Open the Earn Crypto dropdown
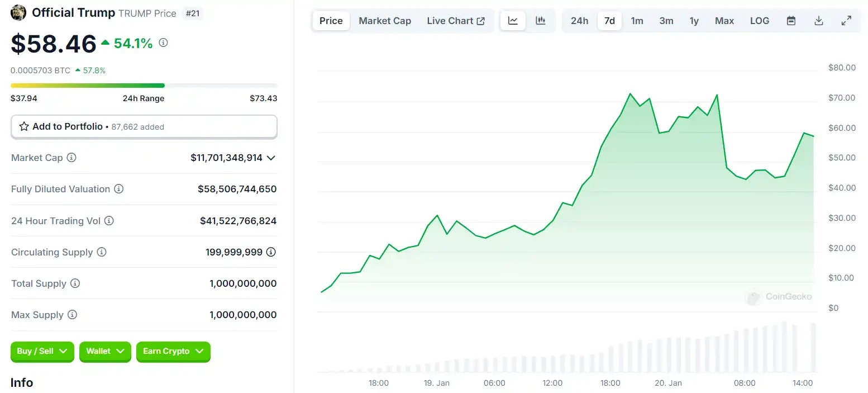The width and height of the screenshot is (868, 393). [x=173, y=352]
